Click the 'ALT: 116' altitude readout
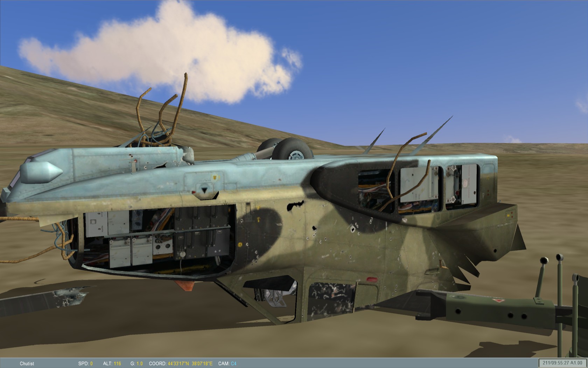 [x=112, y=363]
